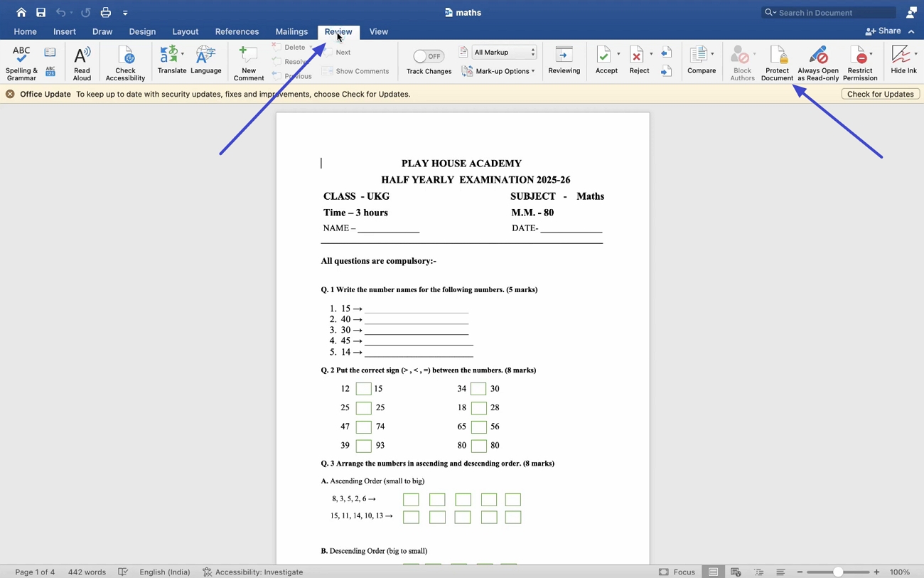Open the All Markup dropdown

(504, 52)
